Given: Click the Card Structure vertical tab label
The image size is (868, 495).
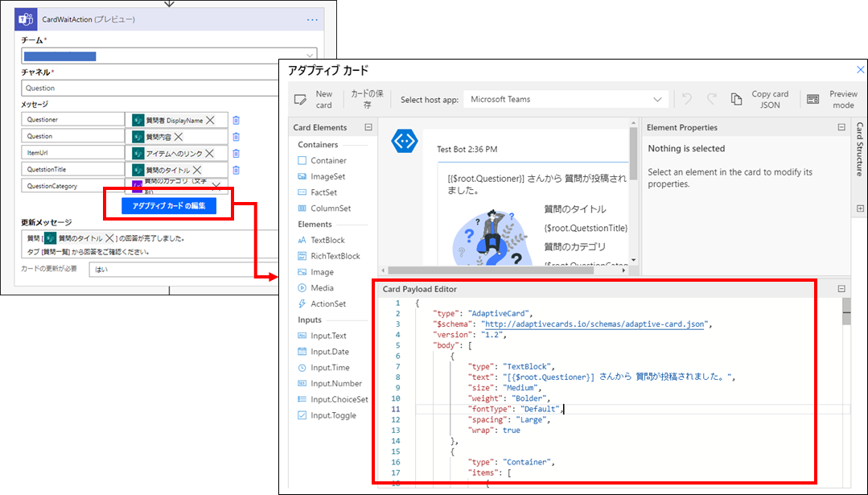Looking at the screenshot, I should click(860, 149).
